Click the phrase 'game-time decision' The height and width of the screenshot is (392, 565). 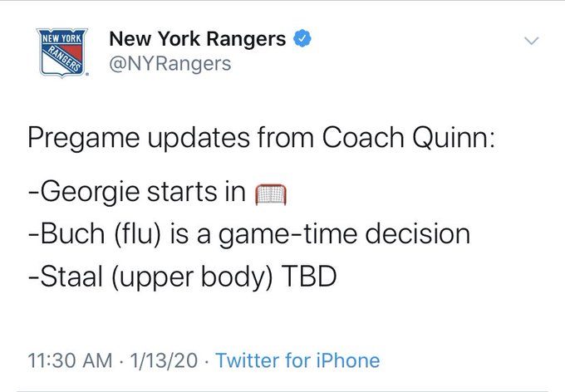[x=345, y=235]
